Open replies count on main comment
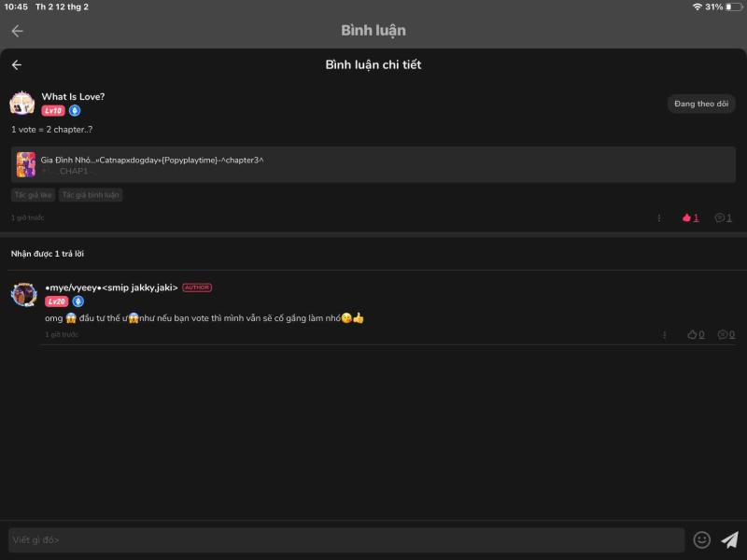747x560 pixels. pyautogui.click(x=723, y=218)
